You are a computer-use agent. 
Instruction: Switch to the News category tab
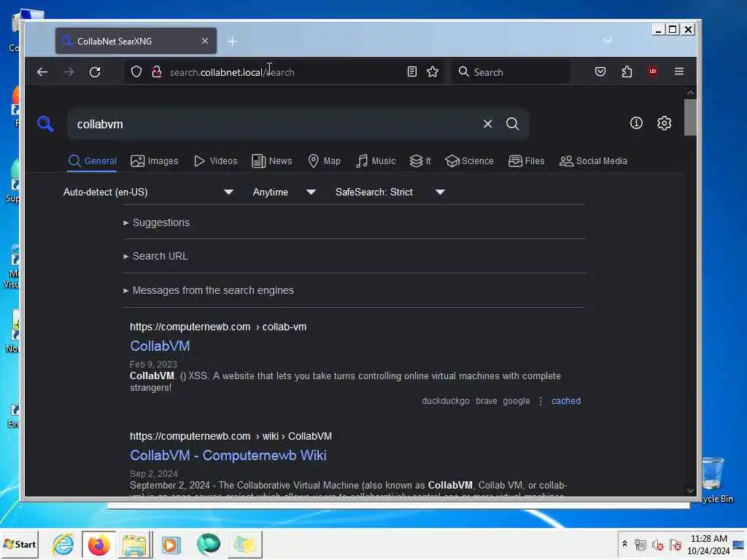271,161
